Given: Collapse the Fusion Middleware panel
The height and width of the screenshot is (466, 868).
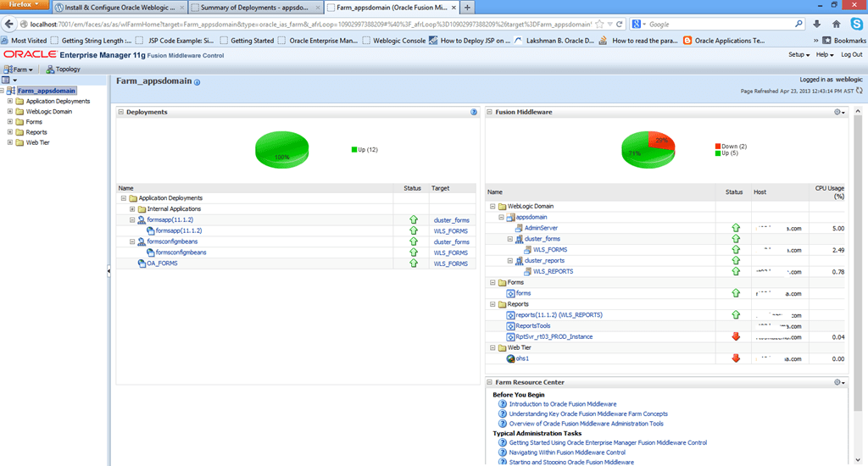Looking at the screenshot, I should pyautogui.click(x=489, y=112).
